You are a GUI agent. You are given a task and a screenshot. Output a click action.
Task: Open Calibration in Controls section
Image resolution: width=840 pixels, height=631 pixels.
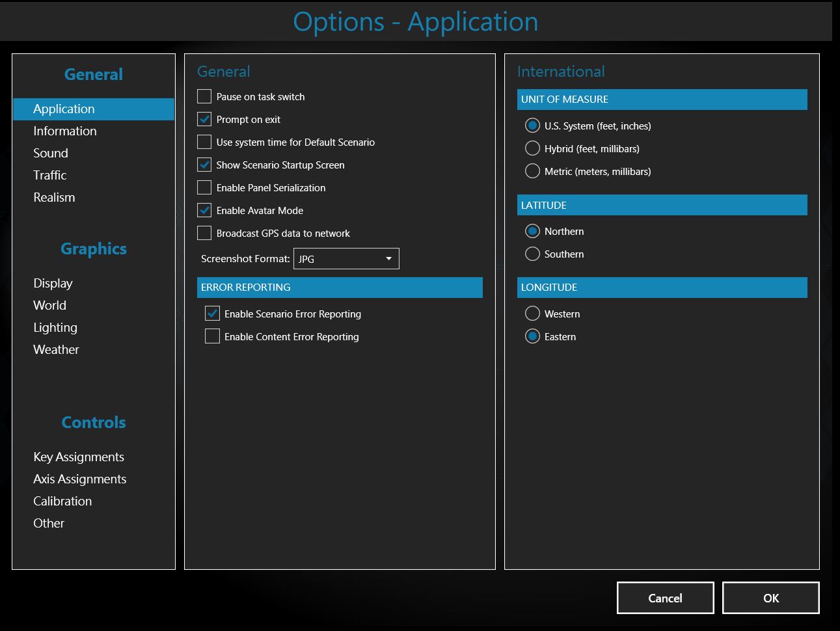point(62,501)
